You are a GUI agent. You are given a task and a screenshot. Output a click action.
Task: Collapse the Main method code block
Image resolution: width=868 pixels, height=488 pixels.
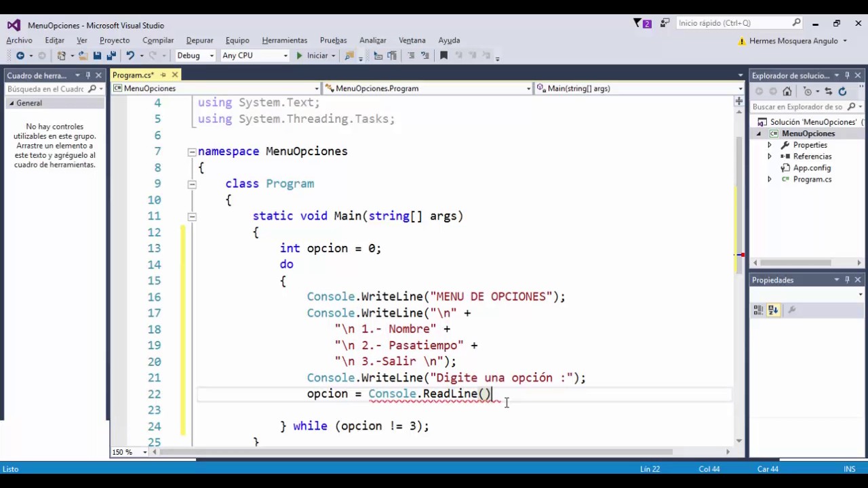pos(192,216)
